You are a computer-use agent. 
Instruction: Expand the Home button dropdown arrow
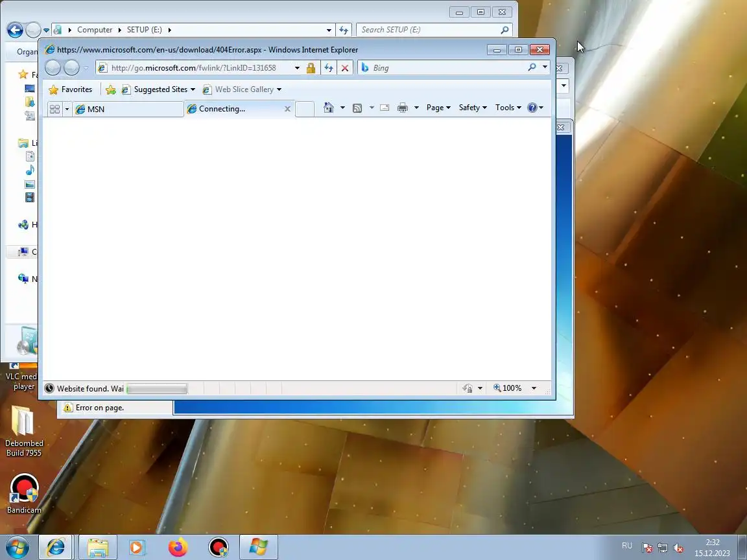coord(342,108)
